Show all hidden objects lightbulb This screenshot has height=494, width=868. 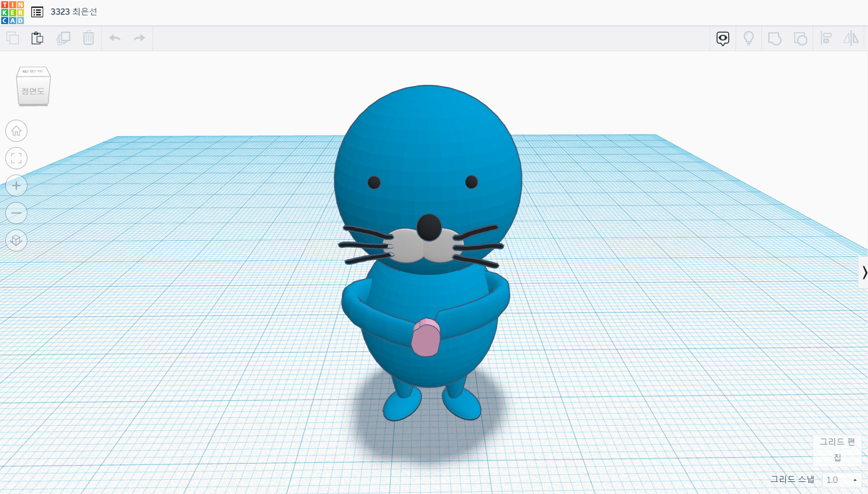click(x=749, y=38)
